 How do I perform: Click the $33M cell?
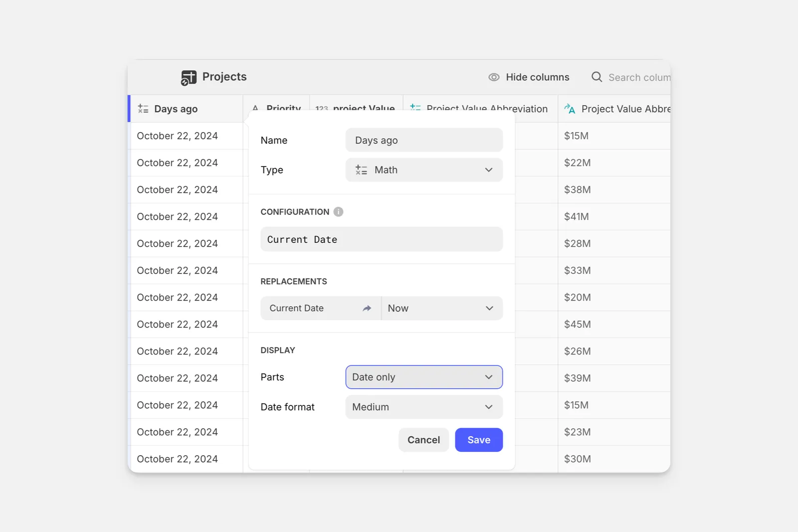(614, 270)
